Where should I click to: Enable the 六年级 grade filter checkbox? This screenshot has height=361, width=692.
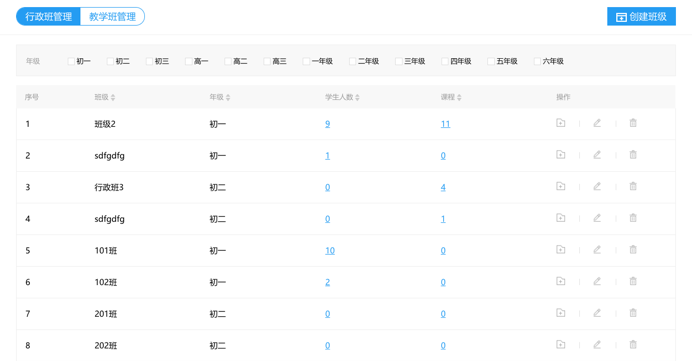point(537,61)
